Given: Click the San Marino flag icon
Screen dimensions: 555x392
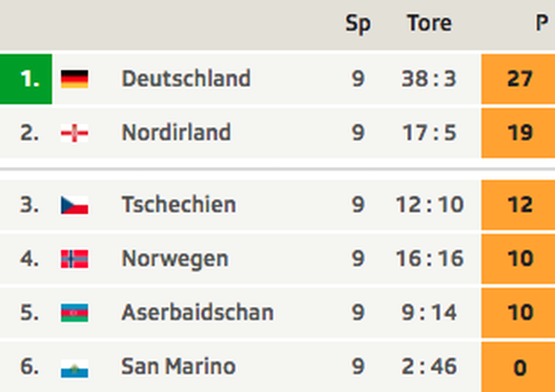Looking at the screenshot, I should tap(74, 368).
